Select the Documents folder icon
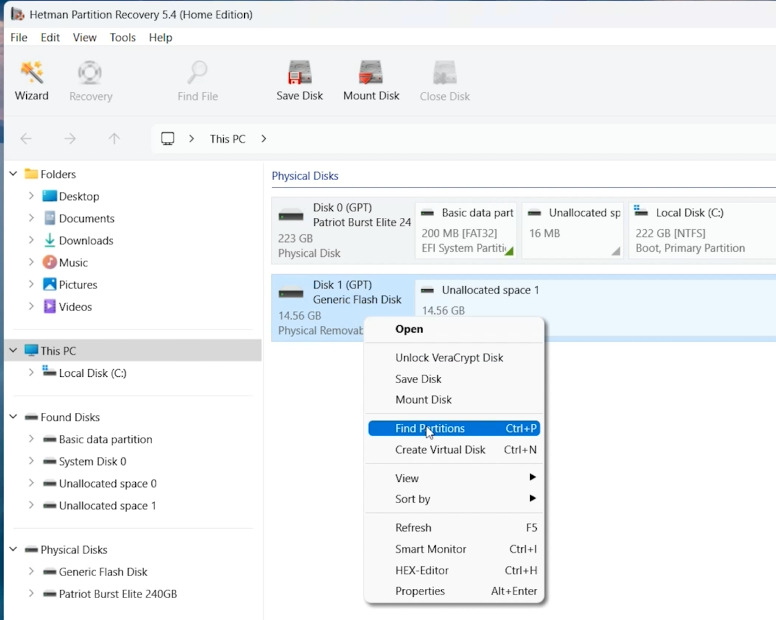Screen dimensions: 776x620 click(x=49, y=218)
